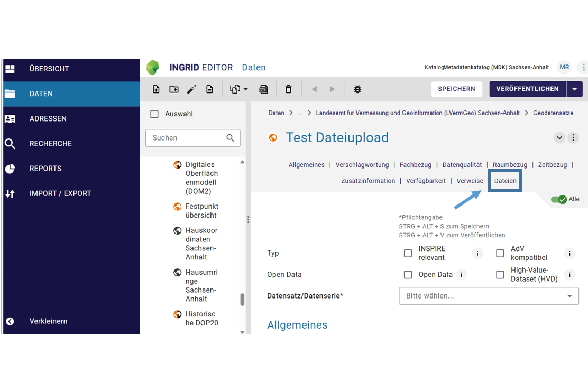The width and height of the screenshot is (588, 391).
Task: Click the new folder icon in toolbar
Action: click(174, 89)
